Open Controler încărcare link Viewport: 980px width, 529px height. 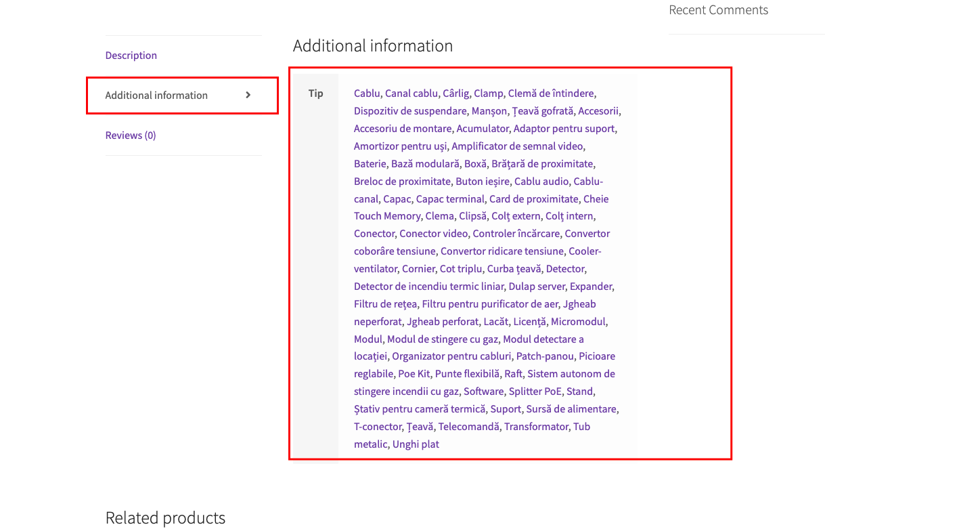(516, 234)
